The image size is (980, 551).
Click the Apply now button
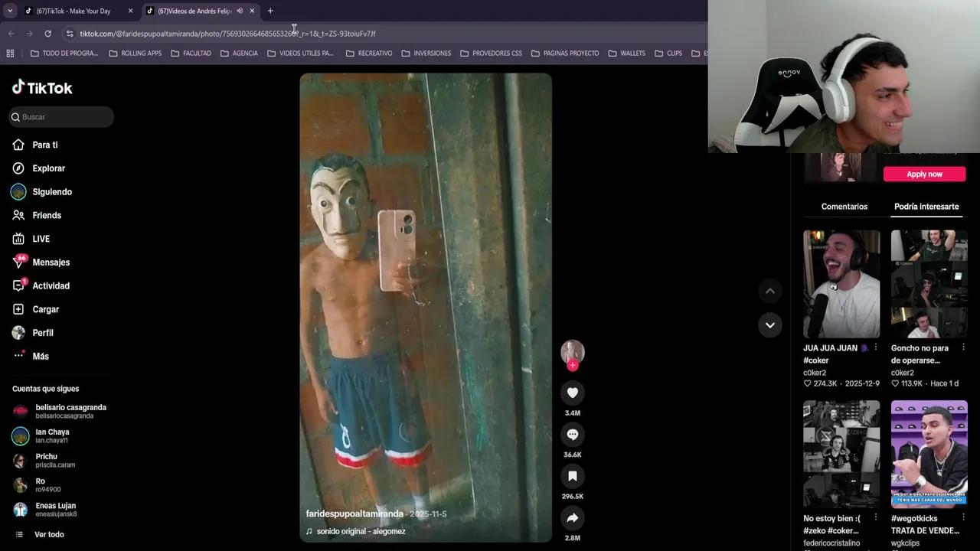coord(924,174)
